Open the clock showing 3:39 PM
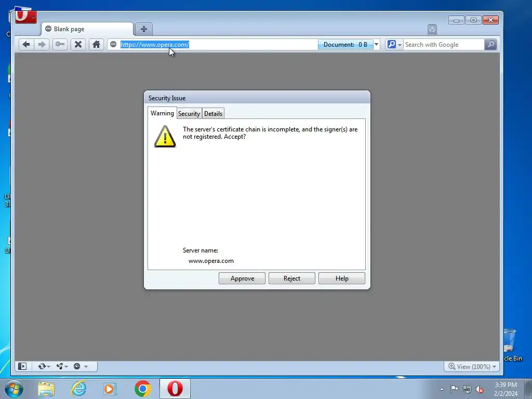This screenshot has height=399, width=532. click(x=506, y=389)
